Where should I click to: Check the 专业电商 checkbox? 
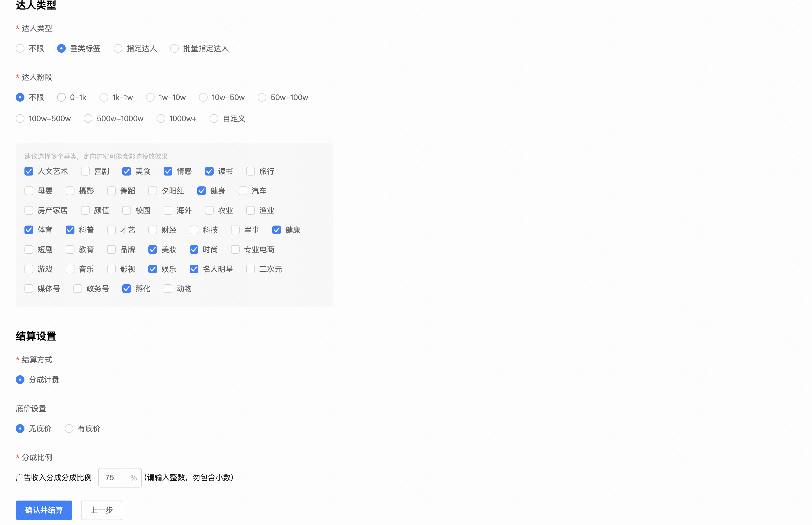pyautogui.click(x=236, y=249)
